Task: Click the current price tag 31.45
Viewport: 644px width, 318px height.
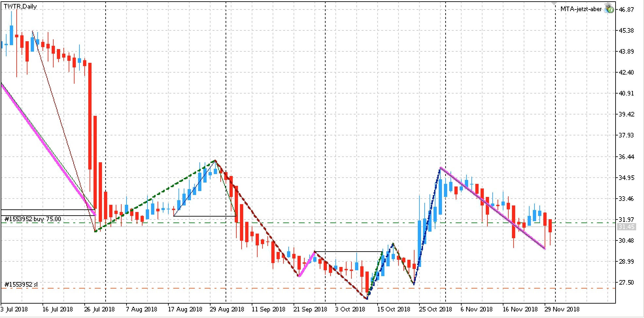Action: click(626, 227)
